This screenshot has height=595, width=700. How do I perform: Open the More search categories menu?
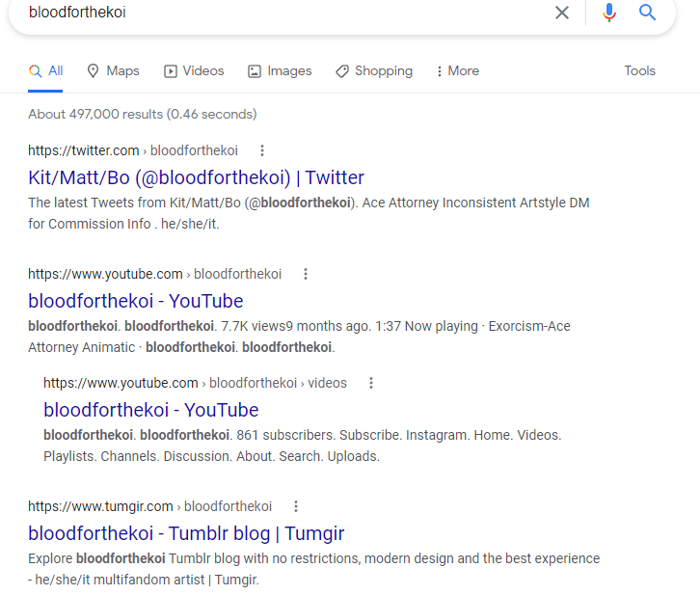coord(458,71)
